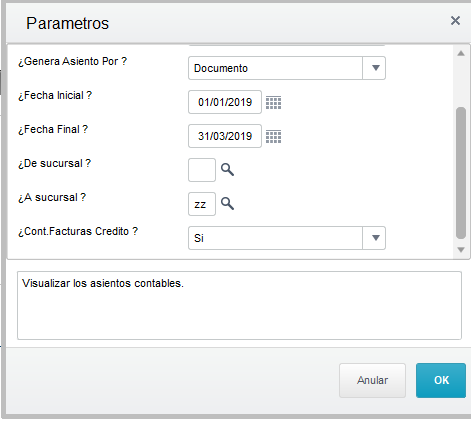Click the vertical scrollbar thumb
The height and width of the screenshot is (421, 471).
point(461,173)
